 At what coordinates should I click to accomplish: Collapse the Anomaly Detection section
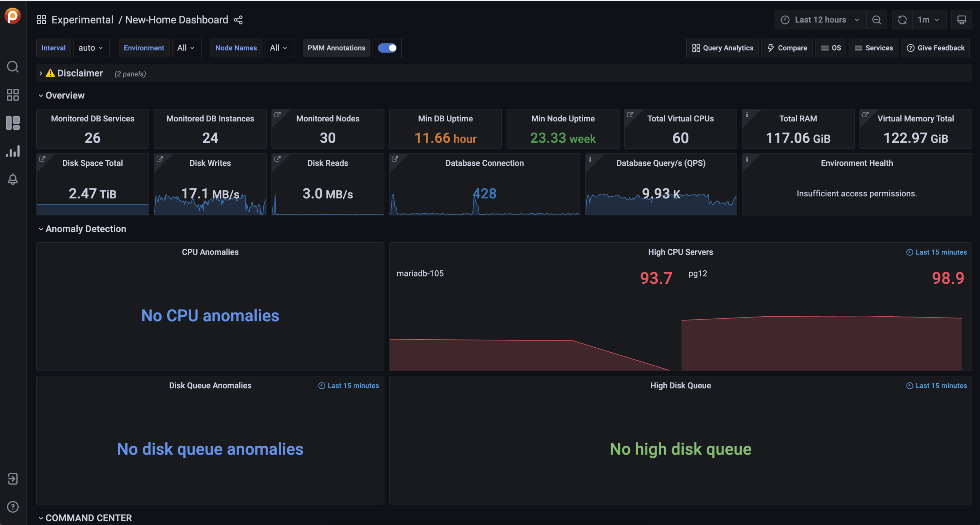85,229
